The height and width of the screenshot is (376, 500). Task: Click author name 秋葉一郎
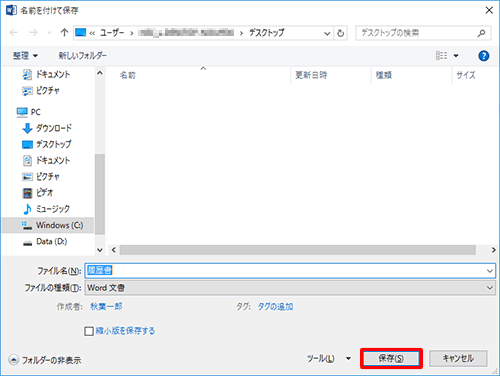pos(106,306)
